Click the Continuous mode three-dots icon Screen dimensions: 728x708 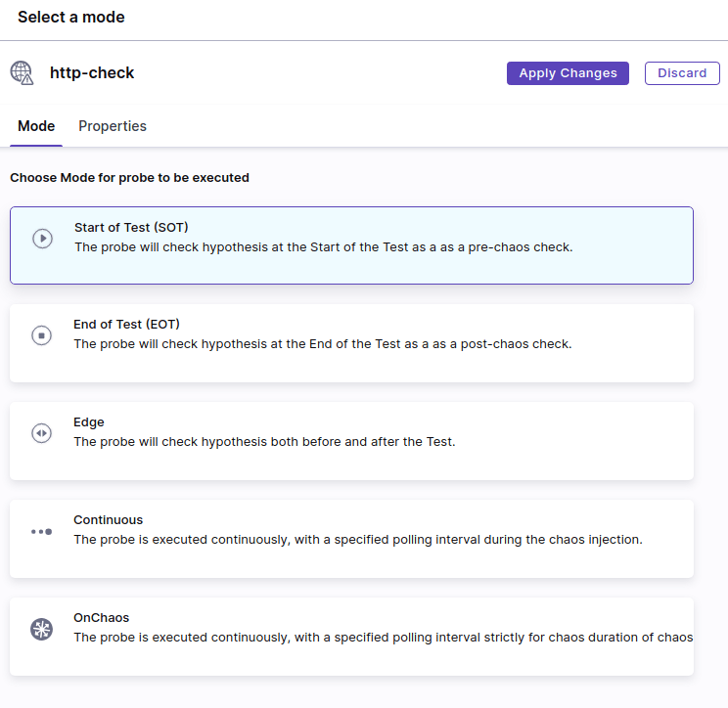(41, 532)
